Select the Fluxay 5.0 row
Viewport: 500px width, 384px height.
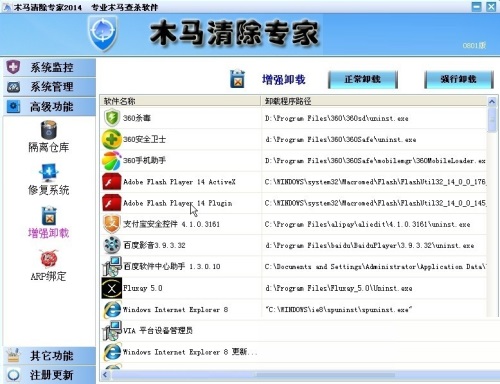click(x=293, y=288)
